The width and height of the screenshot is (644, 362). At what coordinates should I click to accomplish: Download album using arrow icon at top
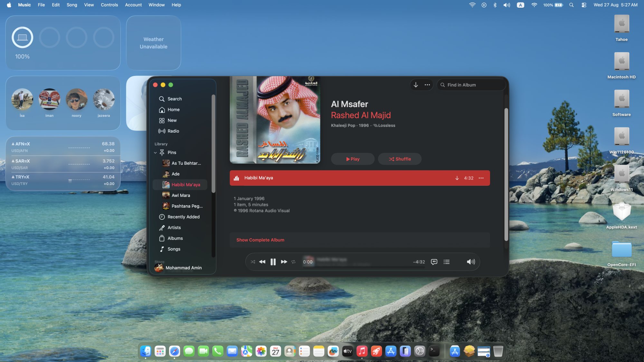tap(416, 85)
